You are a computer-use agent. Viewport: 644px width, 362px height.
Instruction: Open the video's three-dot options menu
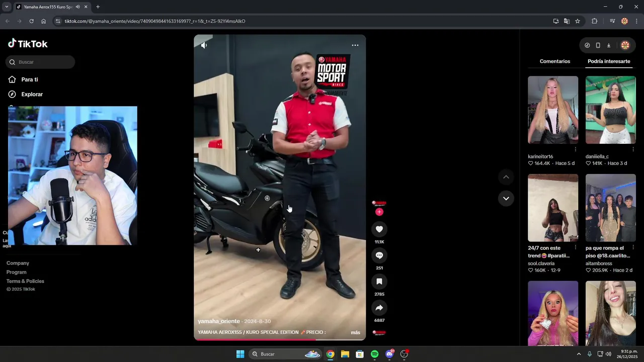tap(355, 45)
